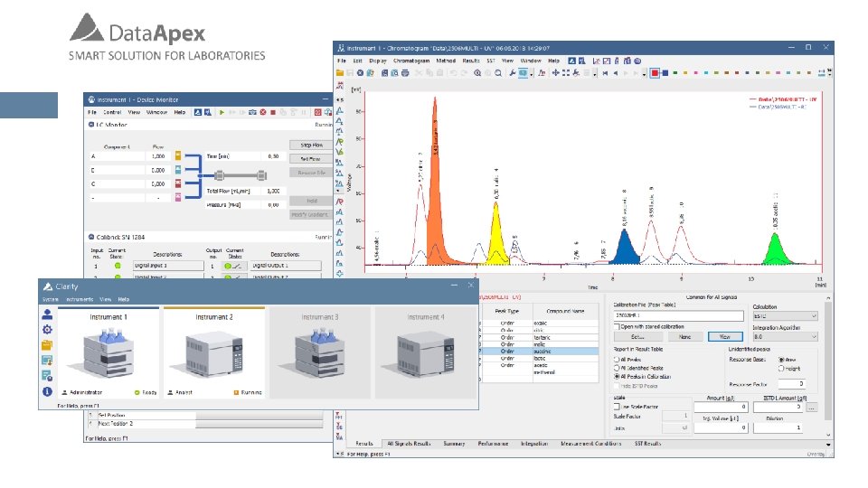Click the four-arrow move icon in Chromatogram toolbar
868x488 pixels.
555,73
